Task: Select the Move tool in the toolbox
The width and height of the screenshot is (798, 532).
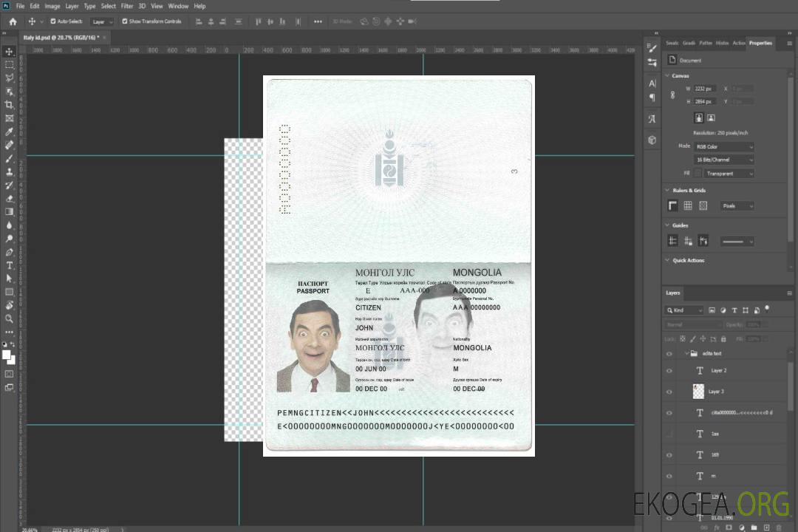Action: tap(9, 52)
